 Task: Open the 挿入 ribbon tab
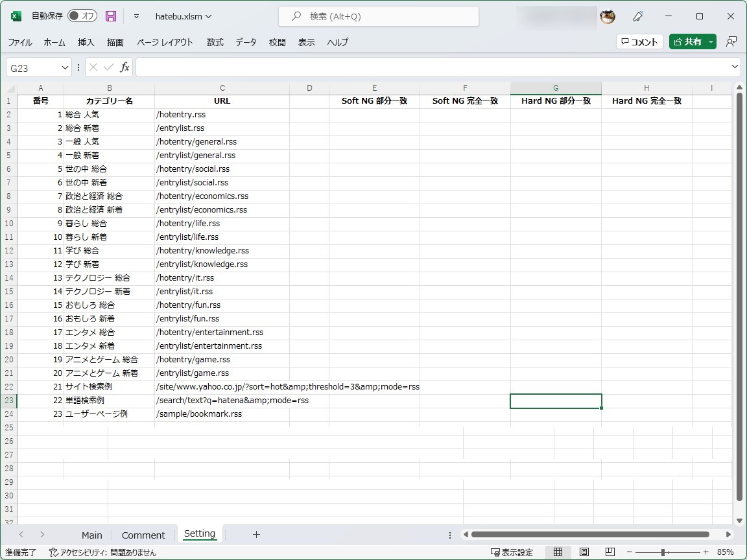click(86, 42)
